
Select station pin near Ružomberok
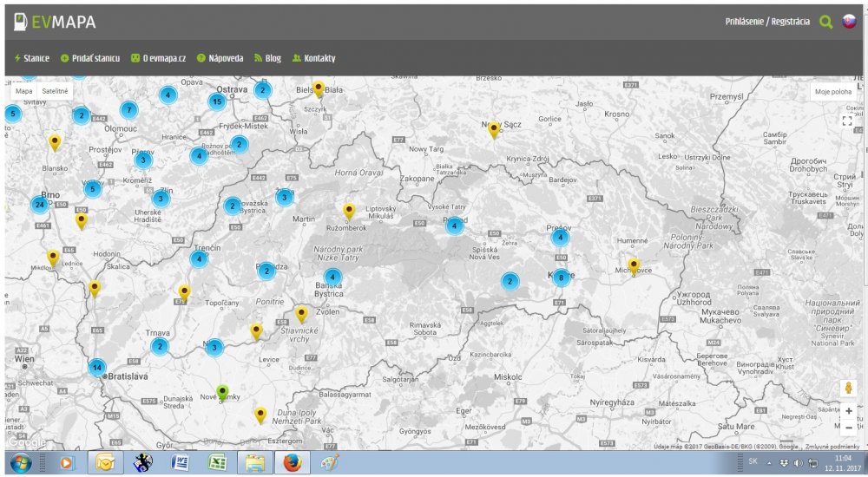pyautogui.click(x=349, y=211)
